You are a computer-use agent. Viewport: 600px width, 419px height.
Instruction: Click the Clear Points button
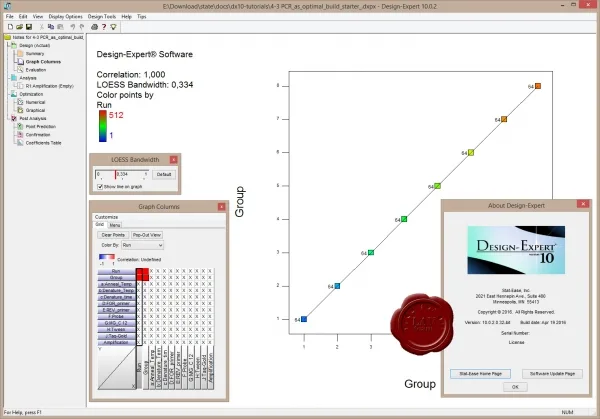113,235
